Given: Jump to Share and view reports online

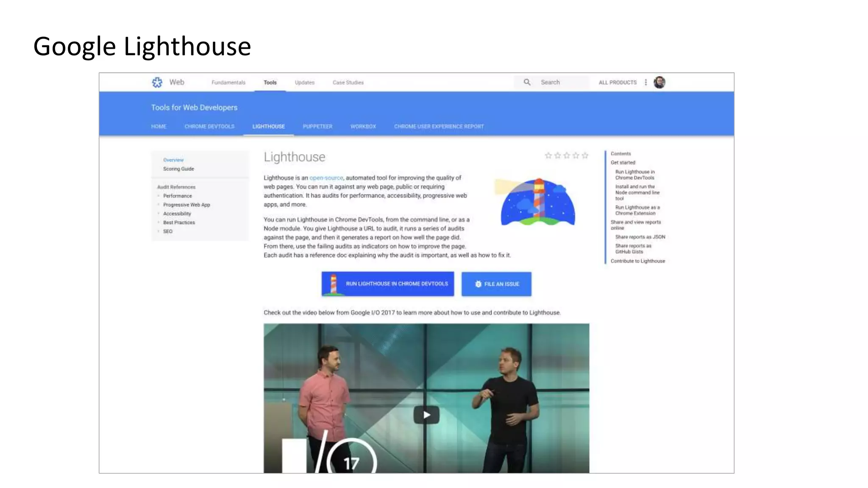Looking at the screenshot, I should (x=636, y=225).
